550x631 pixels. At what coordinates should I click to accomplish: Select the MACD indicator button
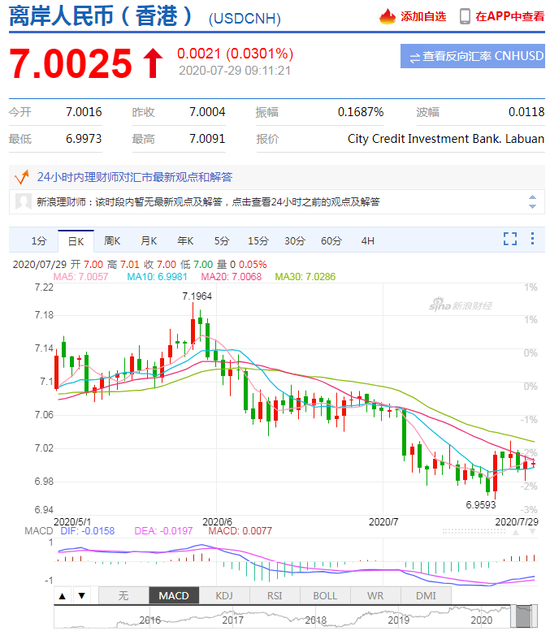[174, 596]
